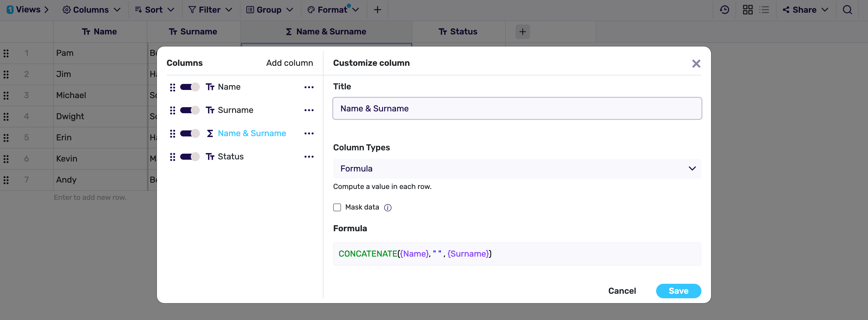Expand the Sort menu
This screenshot has height=320, width=868.
154,10
